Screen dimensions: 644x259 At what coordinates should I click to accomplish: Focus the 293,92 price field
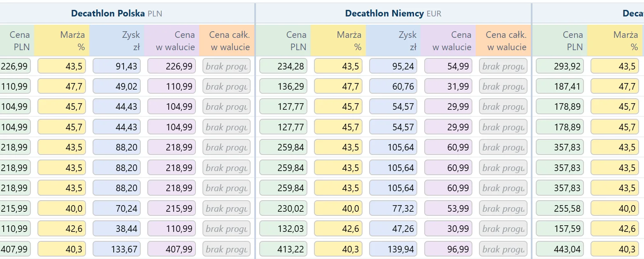pos(560,66)
